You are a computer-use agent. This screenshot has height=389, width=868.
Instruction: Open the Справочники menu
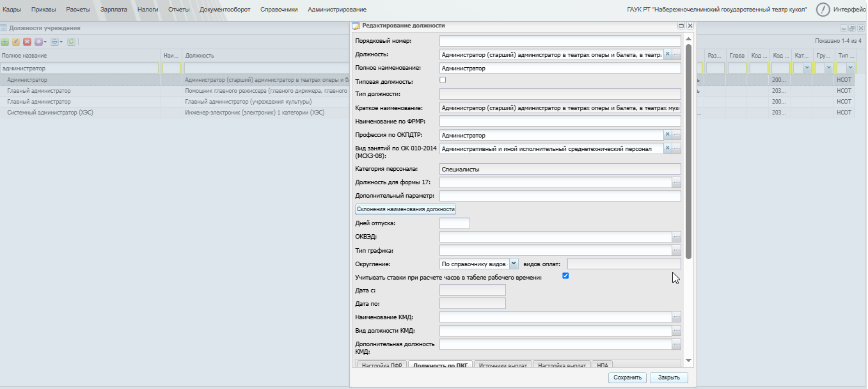click(x=279, y=10)
